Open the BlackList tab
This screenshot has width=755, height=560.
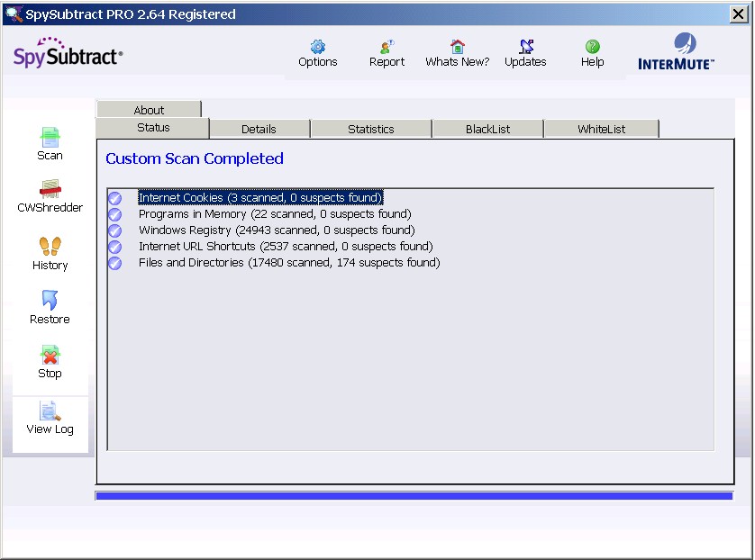pyautogui.click(x=487, y=129)
